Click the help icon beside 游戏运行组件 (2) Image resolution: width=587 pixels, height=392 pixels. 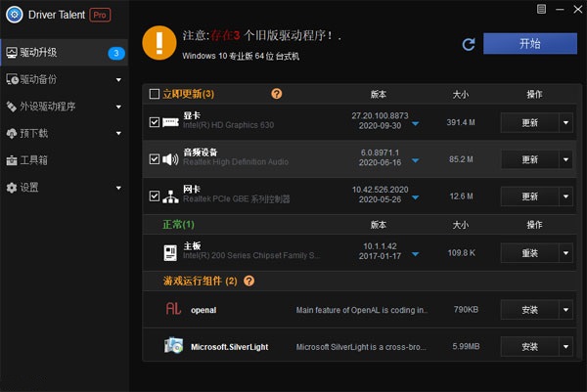click(248, 281)
